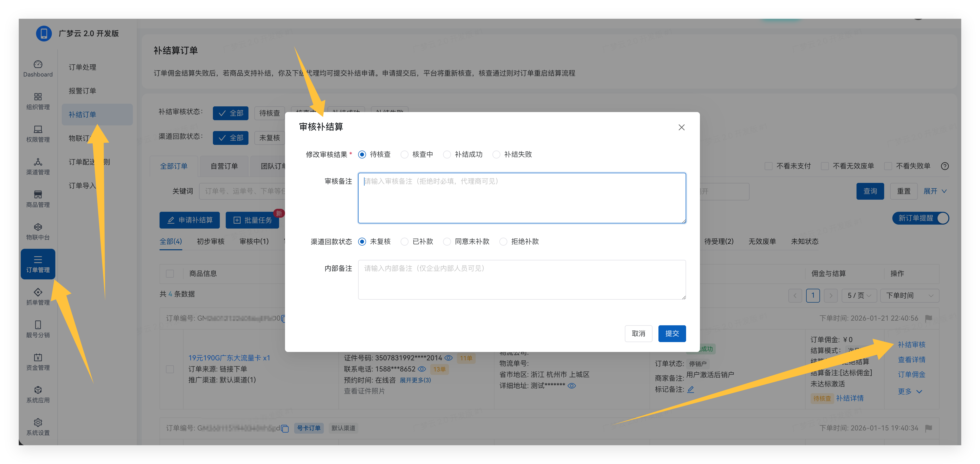The width and height of the screenshot is (980, 464).
Task: Click the 提交 button in dialog
Action: pos(672,333)
